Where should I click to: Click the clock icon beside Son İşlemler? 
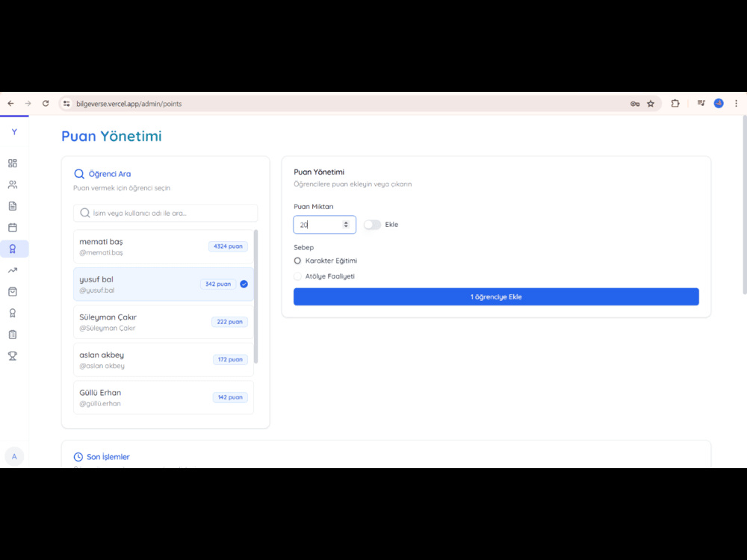click(78, 457)
